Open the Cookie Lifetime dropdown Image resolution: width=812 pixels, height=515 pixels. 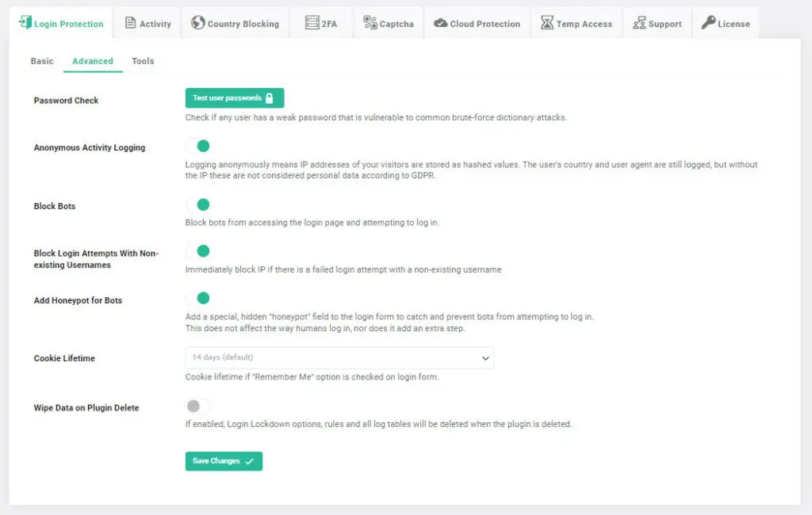coord(485,357)
